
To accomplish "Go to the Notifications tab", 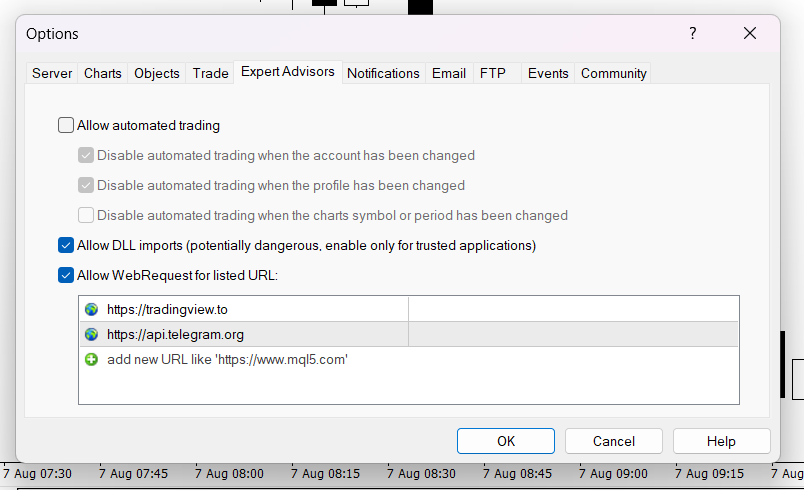I will pos(383,73).
